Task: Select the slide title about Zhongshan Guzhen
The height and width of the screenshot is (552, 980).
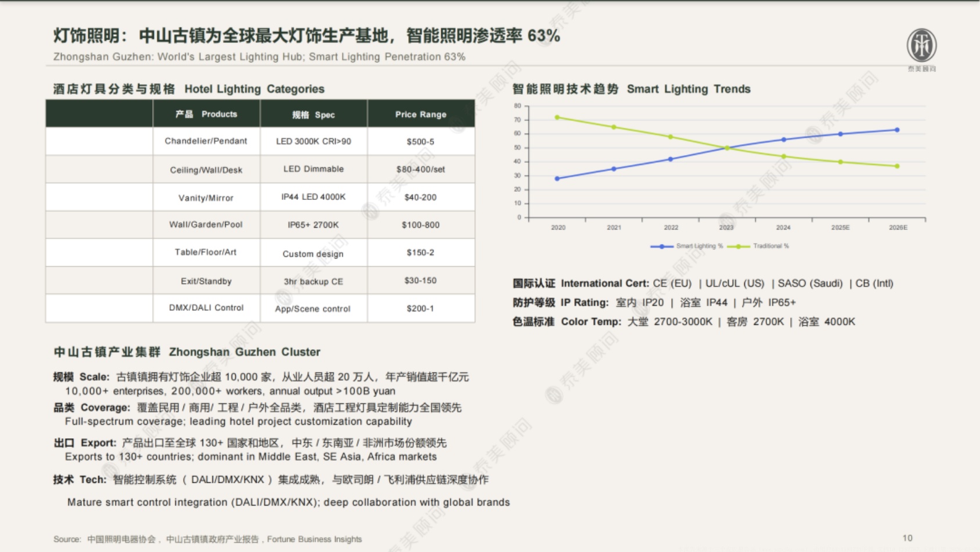Action: [x=307, y=36]
